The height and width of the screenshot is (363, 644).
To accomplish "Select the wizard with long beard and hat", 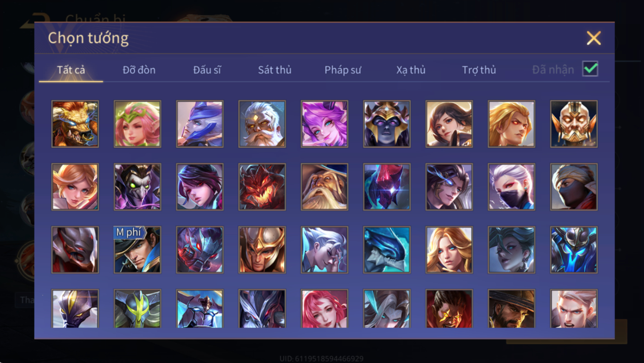I will (x=325, y=187).
